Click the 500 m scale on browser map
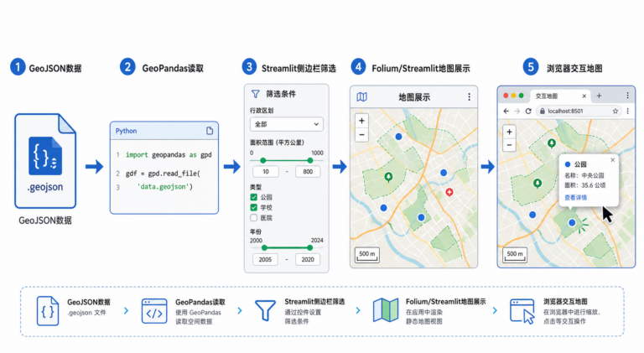 tap(515, 255)
